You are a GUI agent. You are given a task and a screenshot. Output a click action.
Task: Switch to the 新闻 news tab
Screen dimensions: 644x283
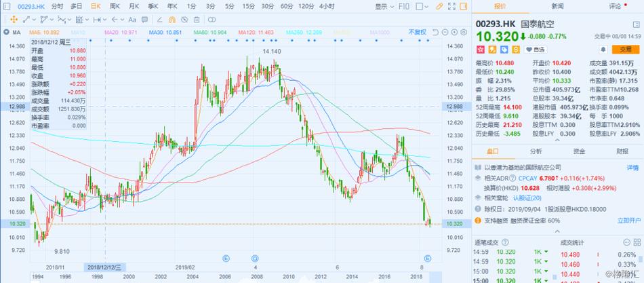(557, 6)
